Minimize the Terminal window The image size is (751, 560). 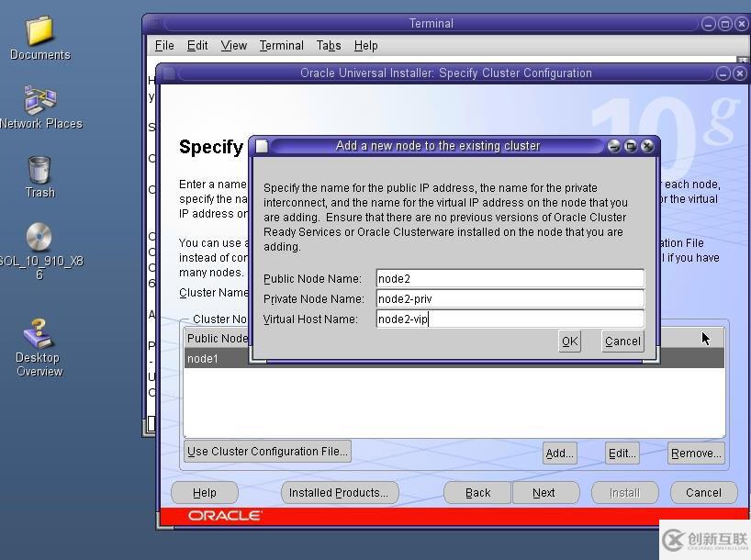709,24
